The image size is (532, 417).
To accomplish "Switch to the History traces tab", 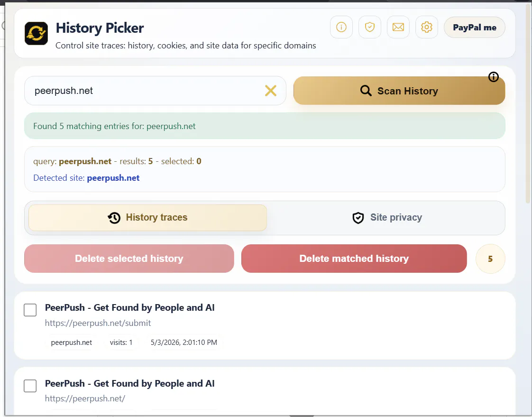I will 147,217.
